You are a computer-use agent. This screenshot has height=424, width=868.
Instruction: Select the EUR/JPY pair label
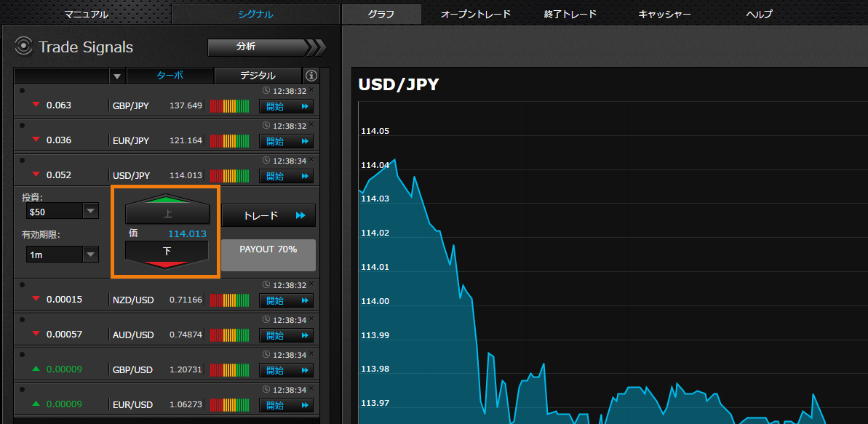pos(131,140)
